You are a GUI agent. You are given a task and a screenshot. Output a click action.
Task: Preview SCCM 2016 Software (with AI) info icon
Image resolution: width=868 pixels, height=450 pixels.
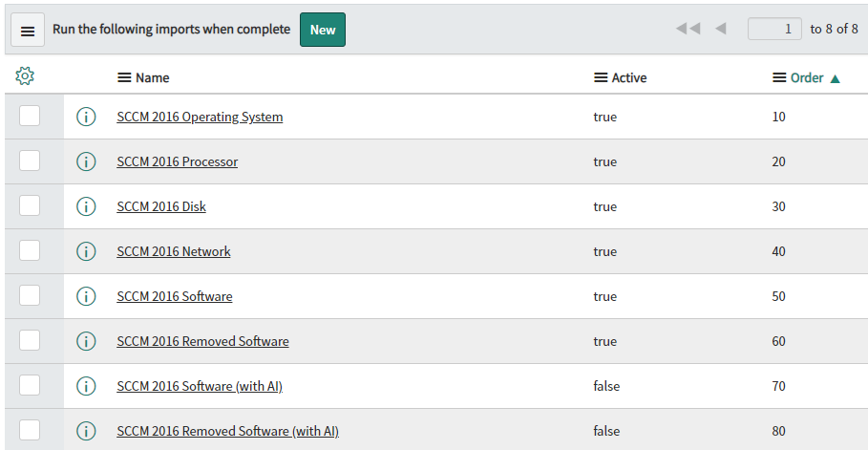click(x=86, y=386)
